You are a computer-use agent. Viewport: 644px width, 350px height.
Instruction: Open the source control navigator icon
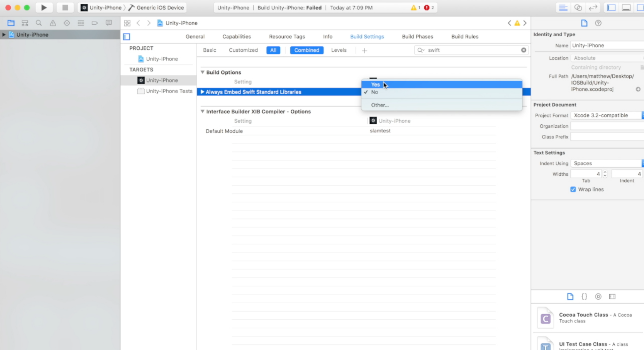tap(25, 23)
